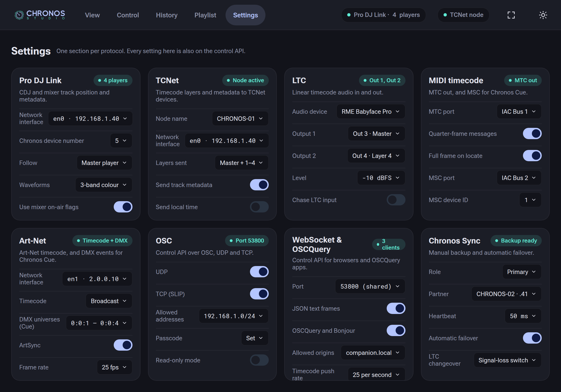
Task: Open Pro DJ Link network interface dropdown
Action: 90,118
